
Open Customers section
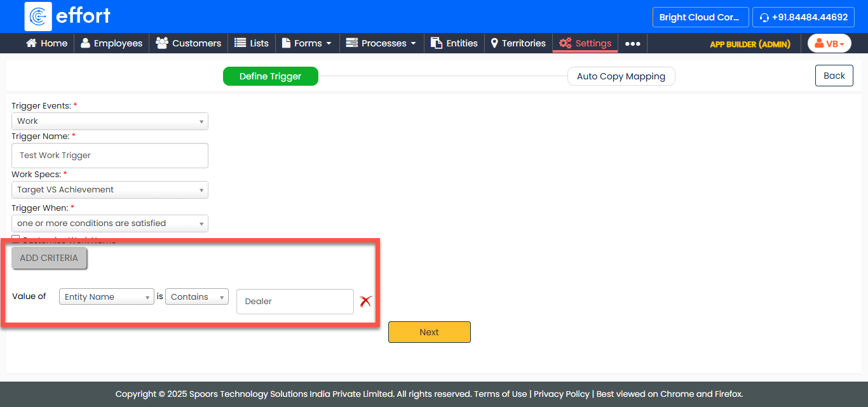click(x=189, y=44)
